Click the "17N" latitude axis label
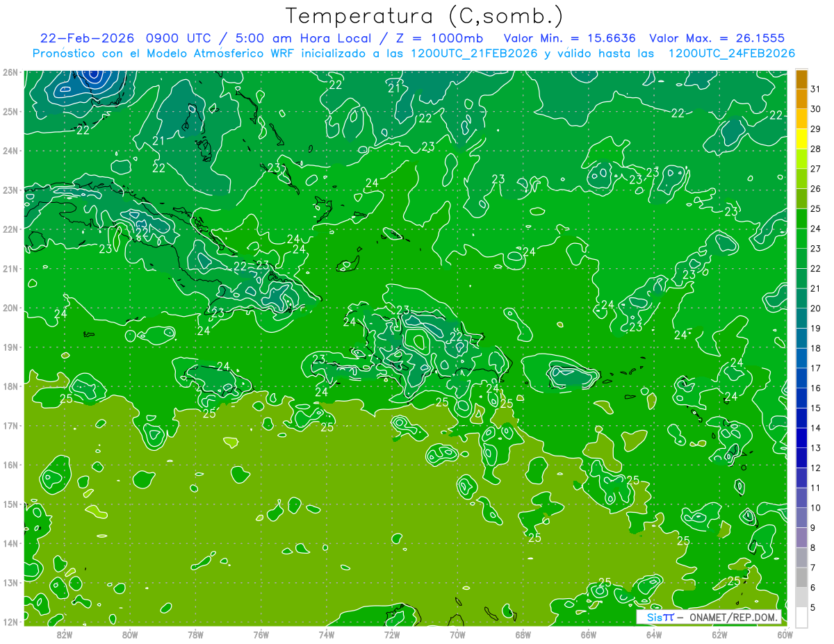 [x=10, y=425]
